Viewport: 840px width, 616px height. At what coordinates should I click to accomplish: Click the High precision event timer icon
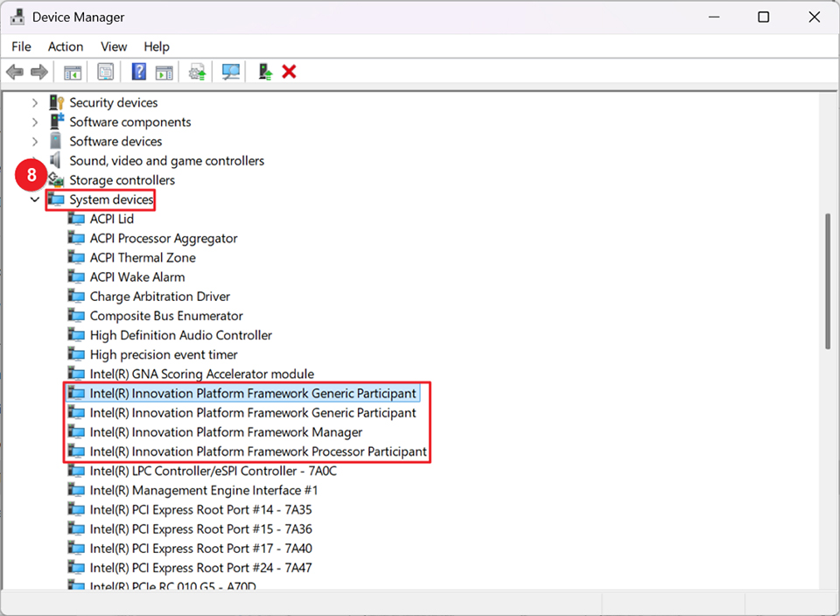click(x=76, y=354)
